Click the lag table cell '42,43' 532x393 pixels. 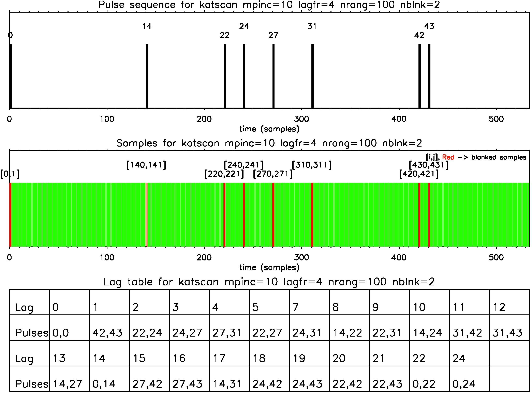coord(107,333)
